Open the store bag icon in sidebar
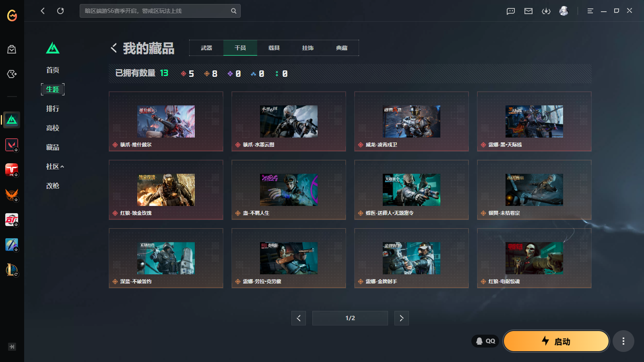644x362 pixels. tap(12, 49)
